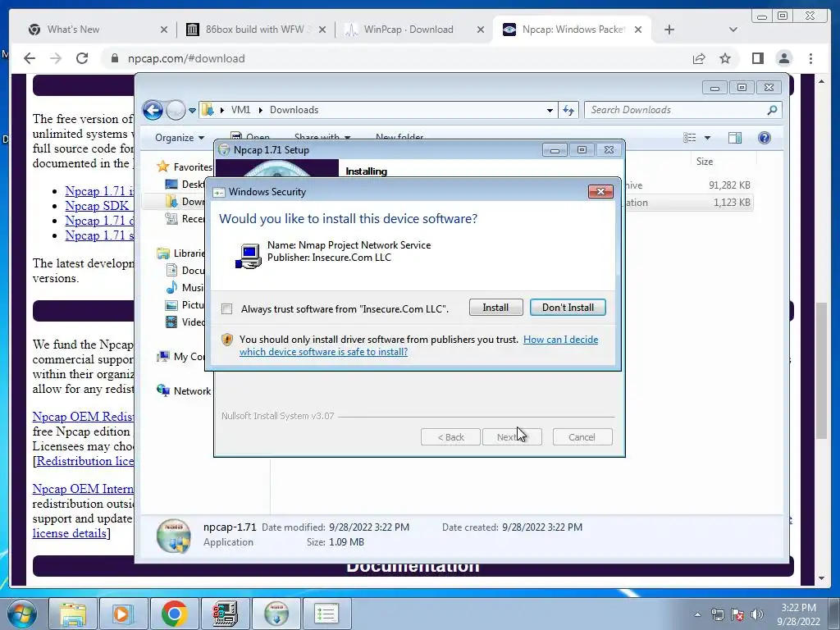
Task: Open the Windows Start menu
Action: tap(22, 614)
